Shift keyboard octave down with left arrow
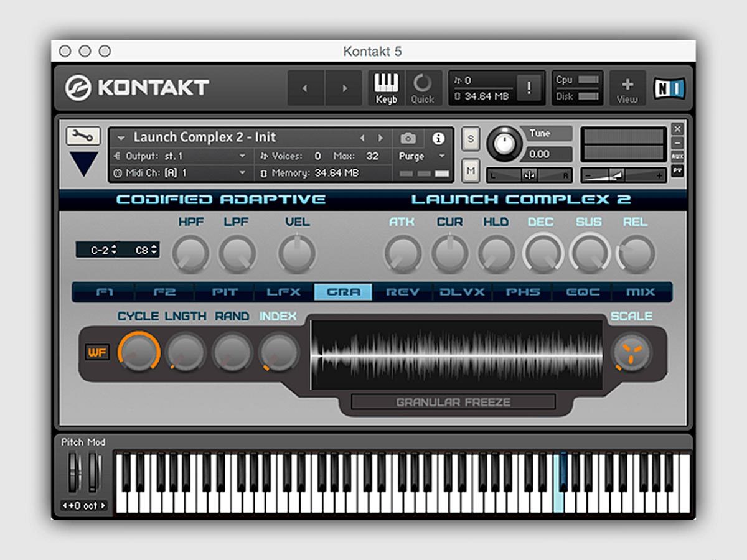747x560 pixels. (x=63, y=506)
